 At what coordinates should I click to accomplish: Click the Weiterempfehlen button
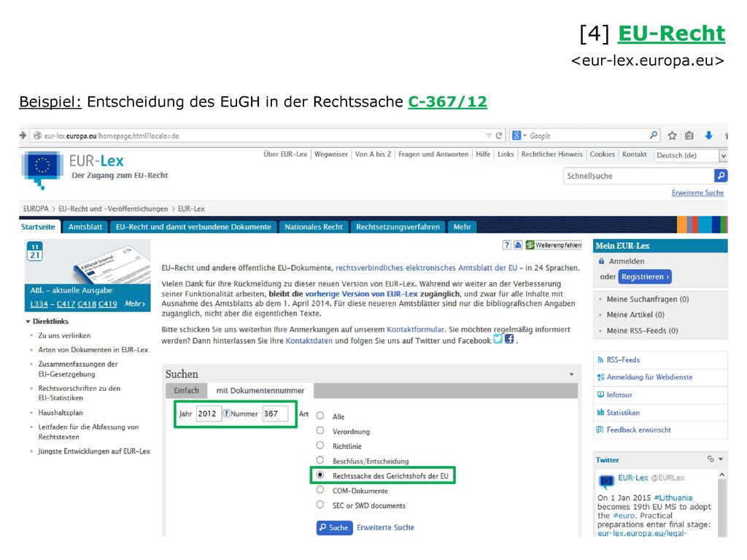point(554,245)
